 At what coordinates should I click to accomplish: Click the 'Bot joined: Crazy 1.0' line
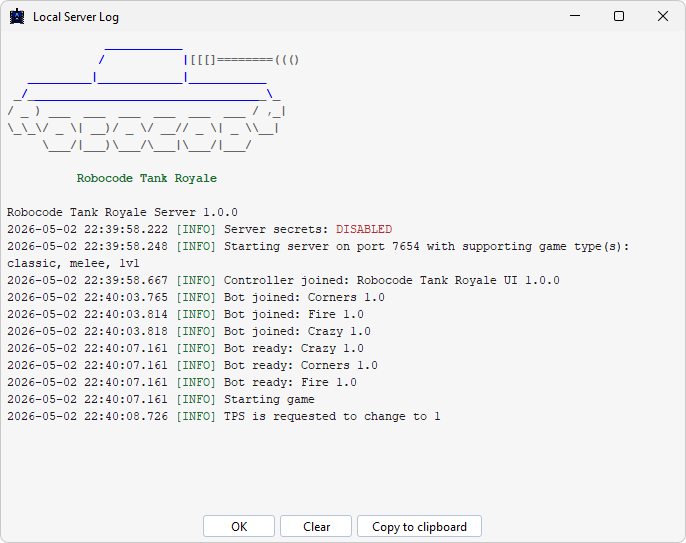tap(189, 331)
